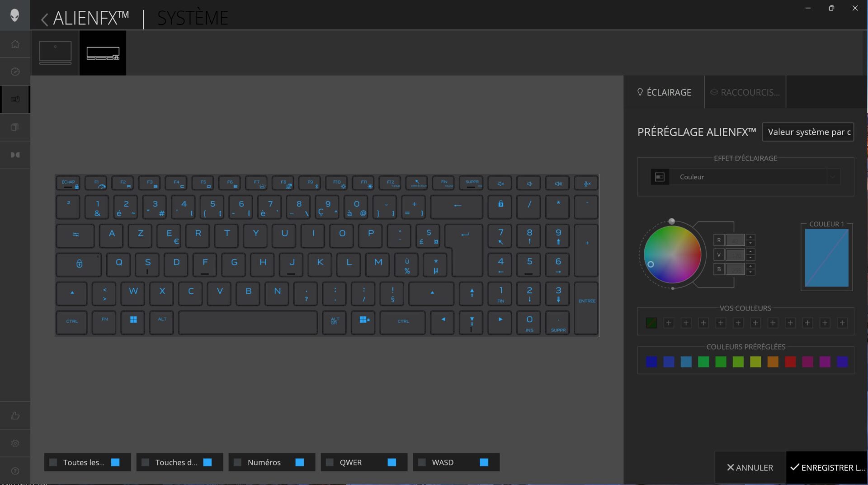Viewport: 868px width, 485px height.
Task: Select the backspace arrow key
Action: 457,207
